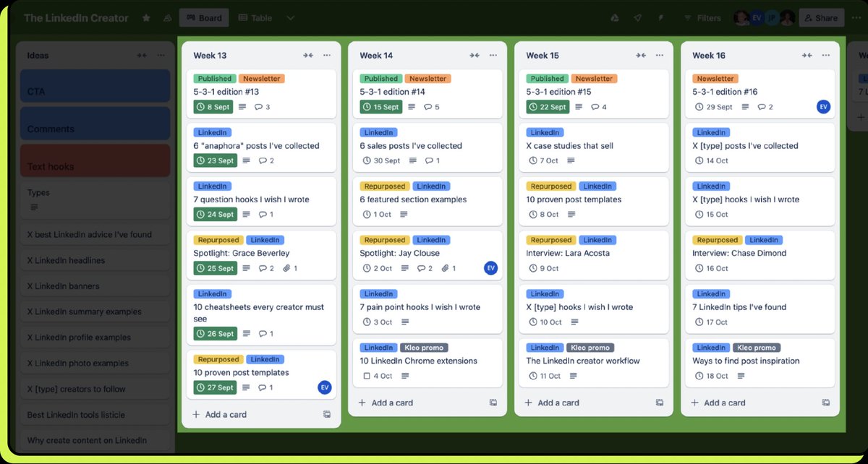Viewport: 868px width, 464px height.
Task: Open the Text hooks card in Ideas
Action: (x=95, y=160)
